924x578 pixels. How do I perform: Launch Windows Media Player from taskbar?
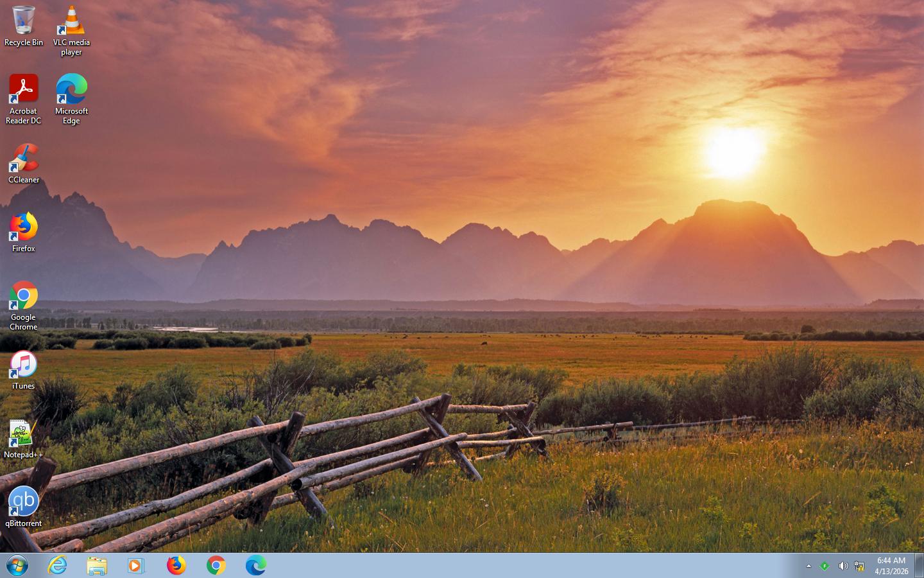(x=136, y=566)
